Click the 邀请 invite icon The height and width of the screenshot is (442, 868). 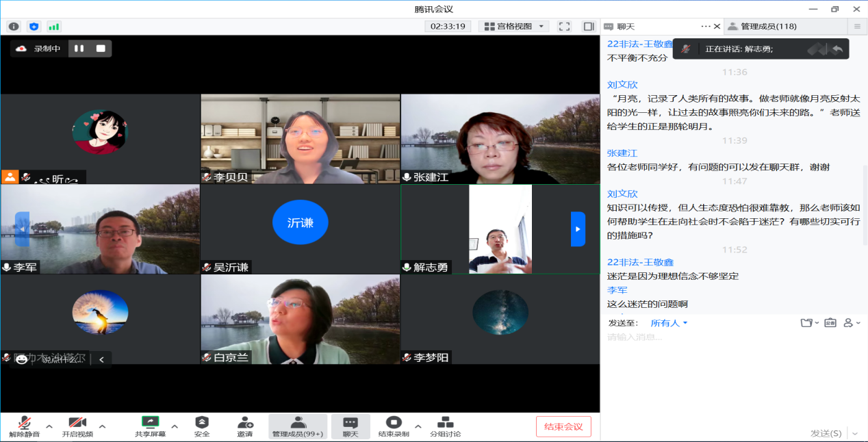coord(245,426)
